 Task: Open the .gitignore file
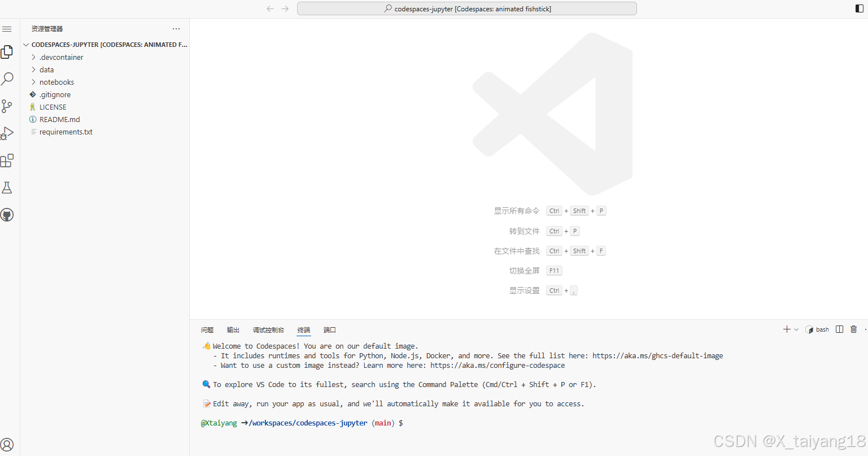pyautogui.click(x=105, y=94)
